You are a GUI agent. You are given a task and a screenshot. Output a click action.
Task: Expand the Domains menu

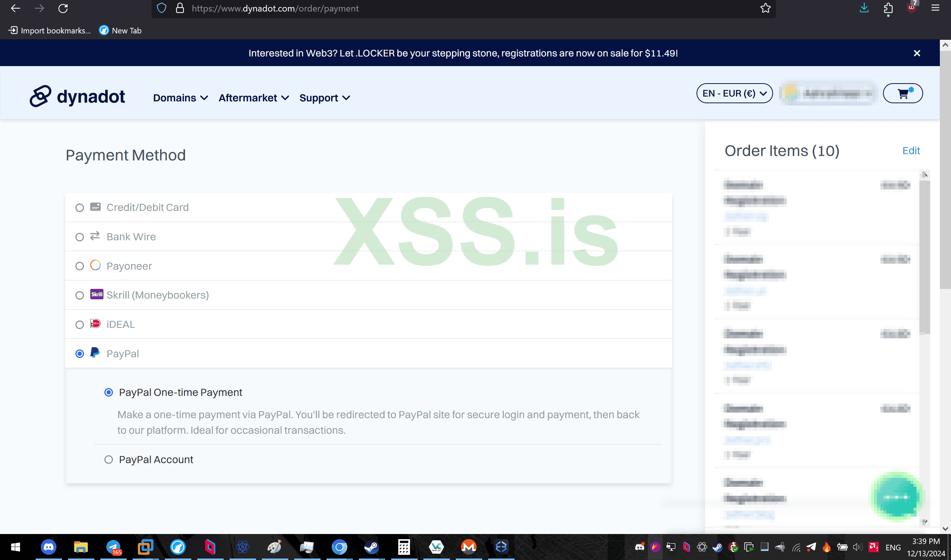[180, 98]
